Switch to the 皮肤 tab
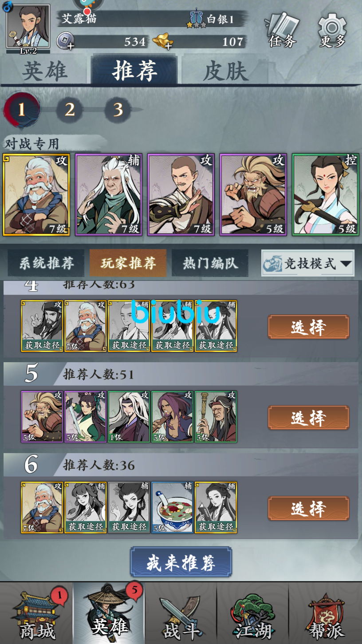The image size is (362, 644). (x=225, y=71)
